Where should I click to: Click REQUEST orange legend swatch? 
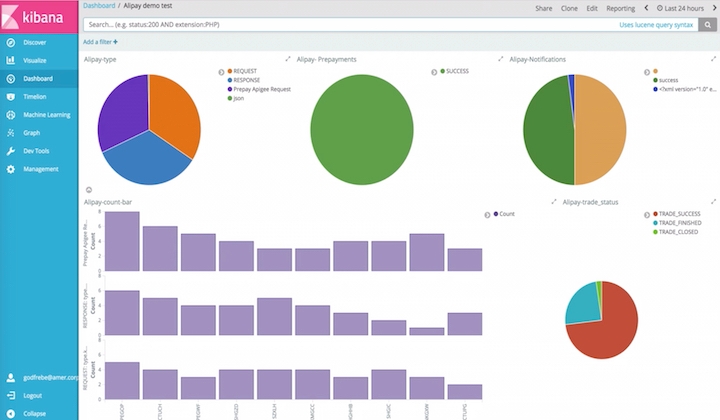230,71
